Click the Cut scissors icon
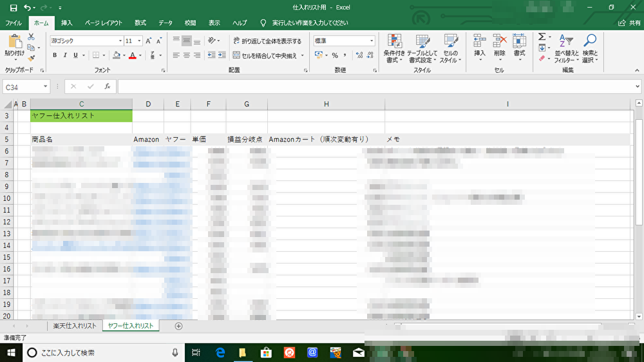Image resolution: width=644 pixels, height=362 pixels. [31, 38]
